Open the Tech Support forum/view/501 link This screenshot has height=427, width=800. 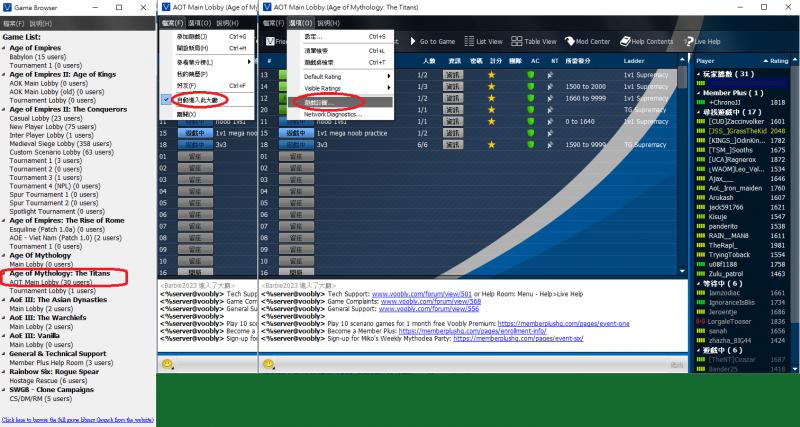tap(421, 294)
